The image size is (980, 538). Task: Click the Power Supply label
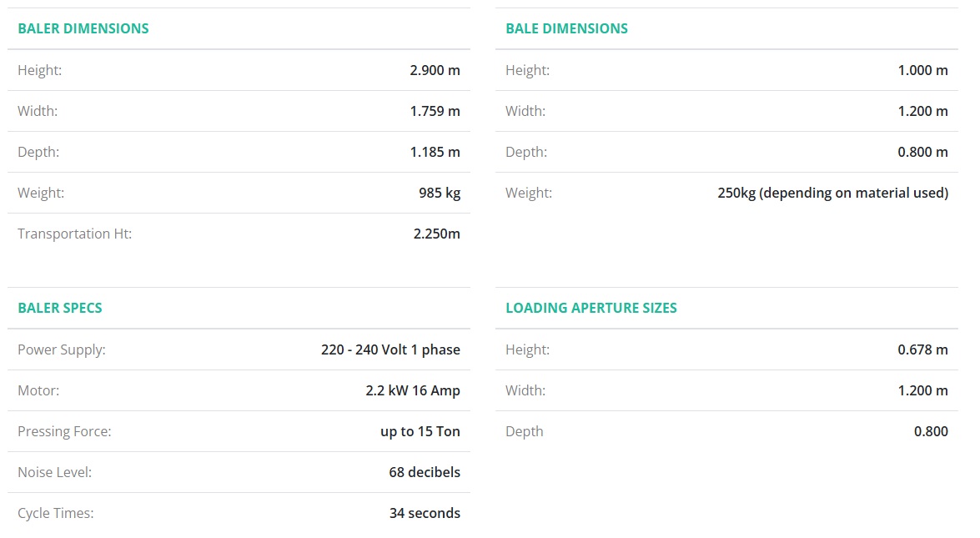[62, 349]
